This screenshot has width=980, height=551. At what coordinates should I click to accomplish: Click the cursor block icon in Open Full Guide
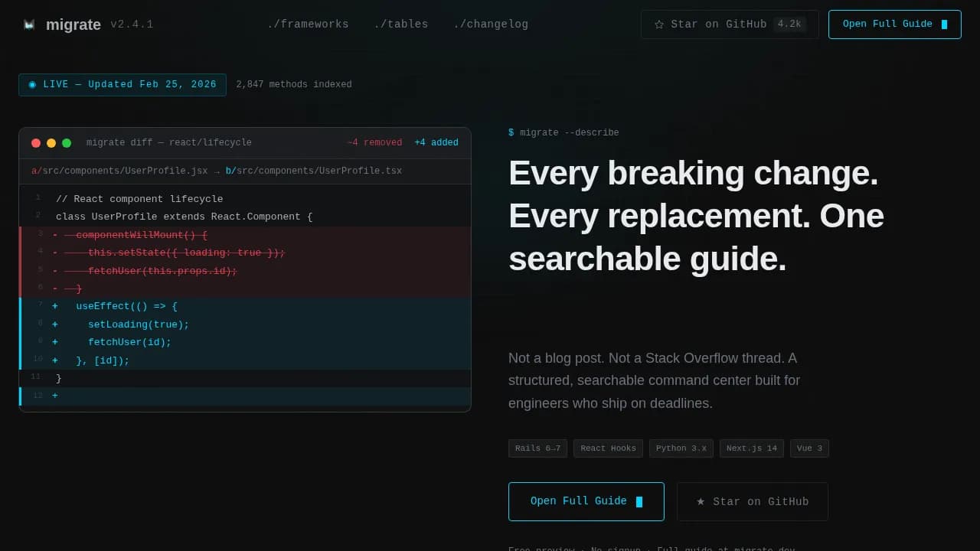click(946, 24)
